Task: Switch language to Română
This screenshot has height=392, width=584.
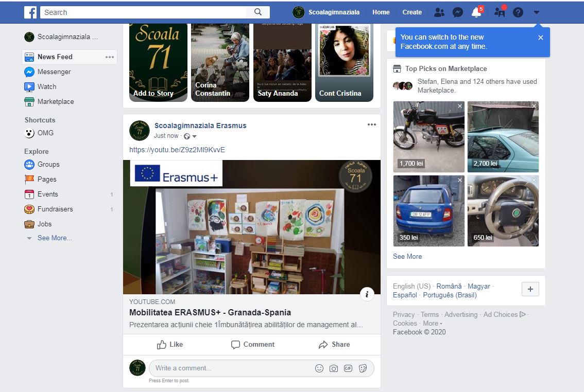Action: click(449, 286)
